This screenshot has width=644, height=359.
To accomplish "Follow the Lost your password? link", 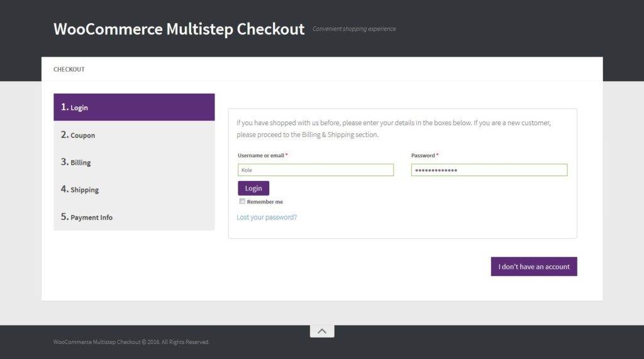I will (x=267, y=218).
